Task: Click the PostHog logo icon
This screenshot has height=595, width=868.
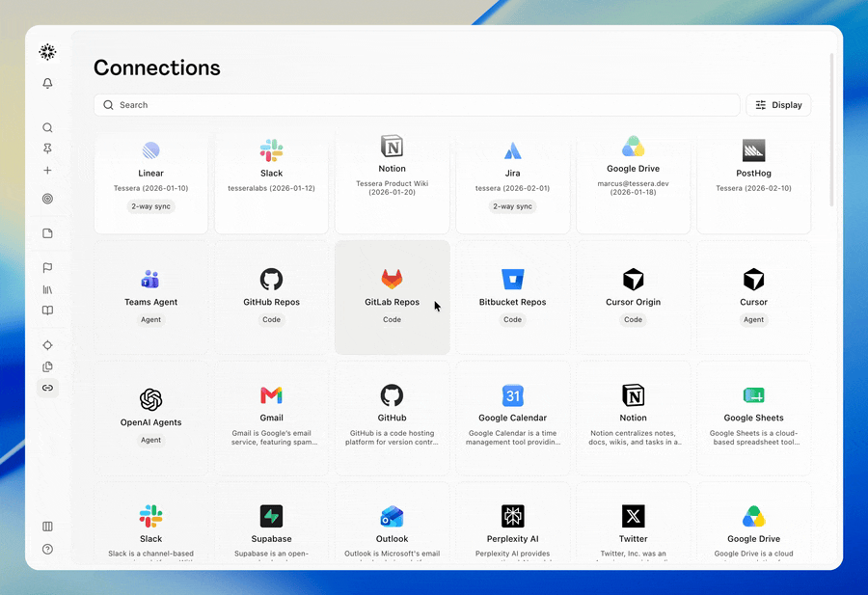Action: coord(754,150)
